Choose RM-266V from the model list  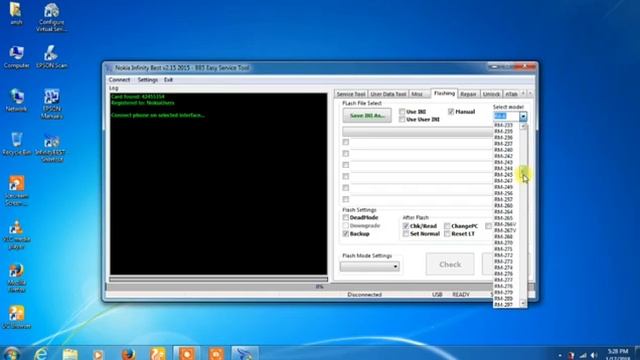(505, 224)
